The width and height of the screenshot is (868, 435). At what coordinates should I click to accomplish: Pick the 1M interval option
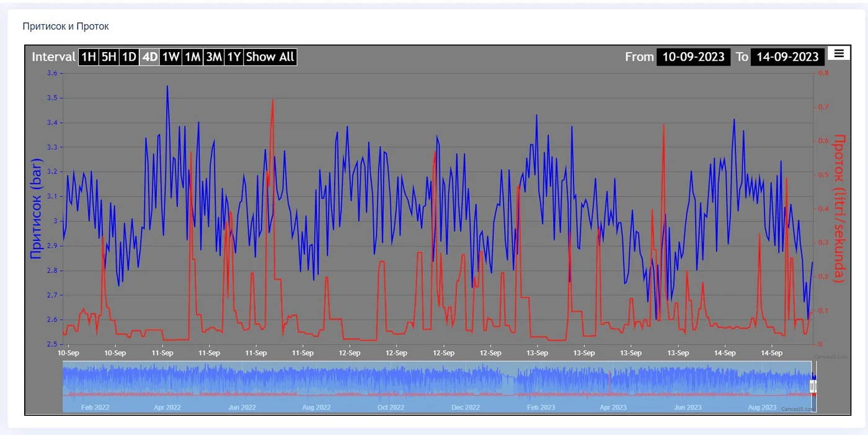tap(193, 57)
